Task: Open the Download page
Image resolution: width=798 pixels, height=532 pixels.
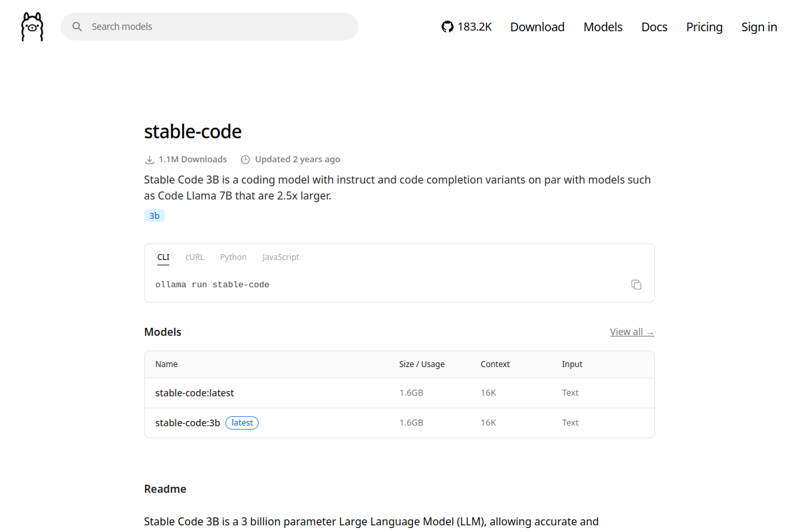Action: (x=537, y=27)
